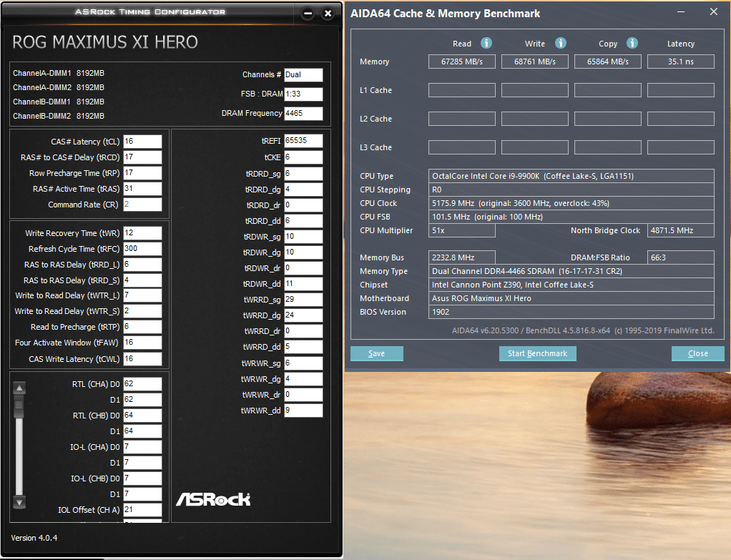The width and height of the screenshot is (731, 560).
Task: Click the Save button in AIDA64
Action: (x=377, y=353)
